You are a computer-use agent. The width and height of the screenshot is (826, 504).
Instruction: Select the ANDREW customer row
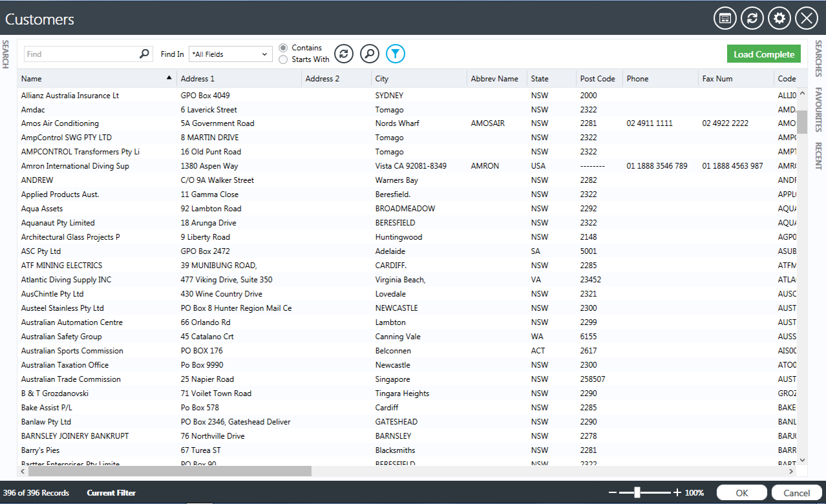pos(407,180)
